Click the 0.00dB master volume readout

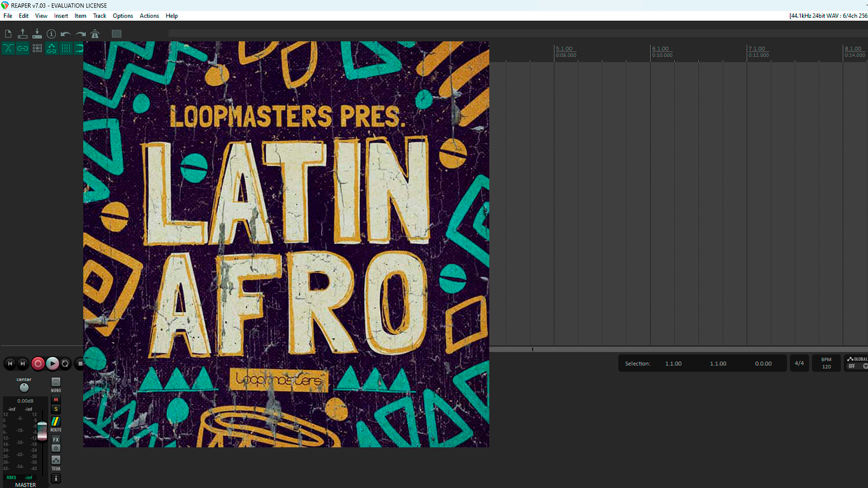click(x=25, y=401)
